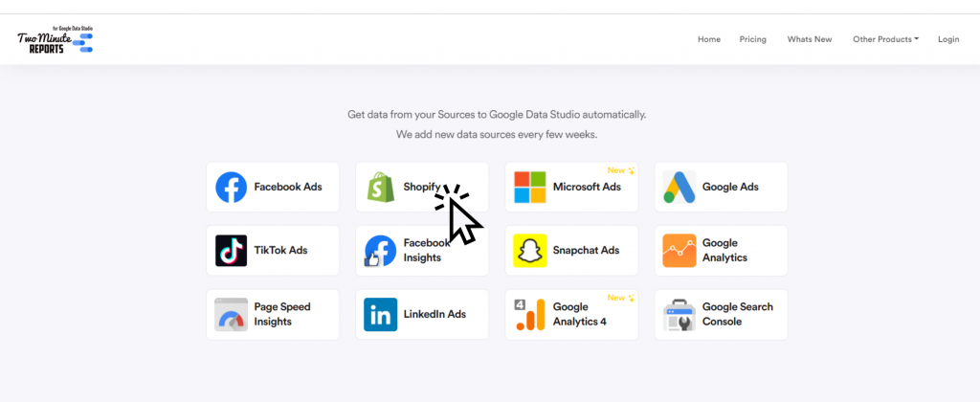Click the Facebook Insights thumbs-up icon

(381, 251)
